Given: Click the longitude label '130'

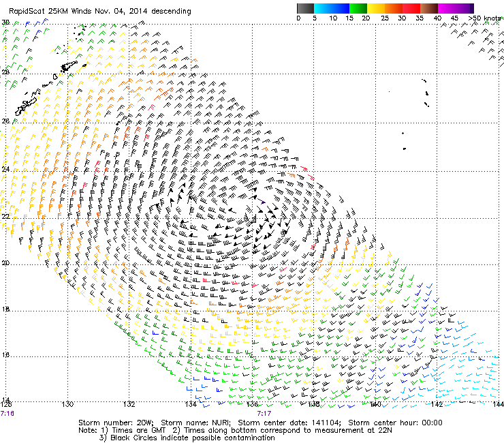Looking at the screenshot, I should (67, 404).
